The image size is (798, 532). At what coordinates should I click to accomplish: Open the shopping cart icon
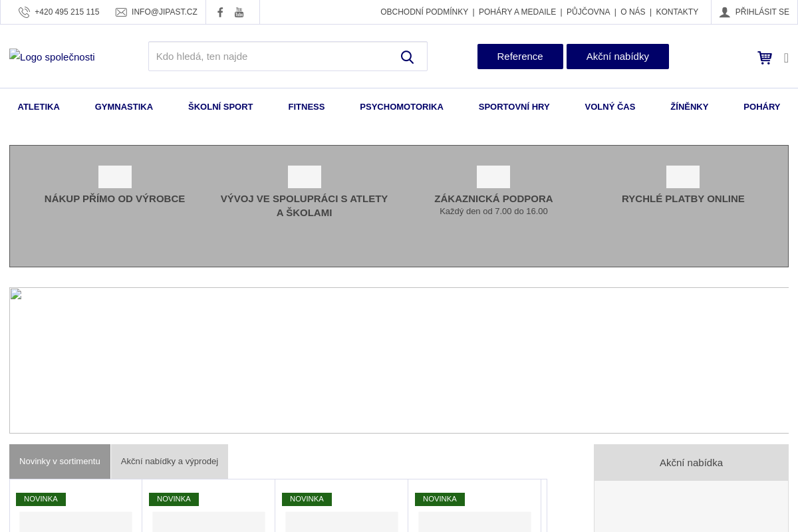pos(765,58)
